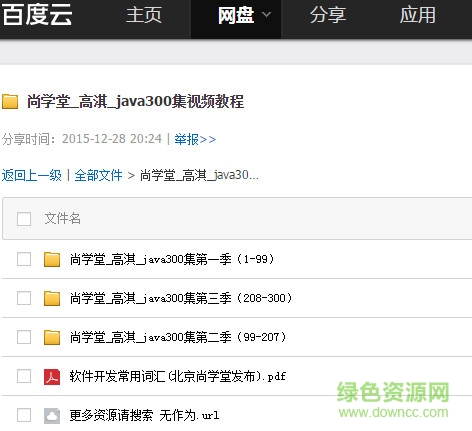
Task: Check the box for 第三季（208-300）folder
Action: tap(24, 298)
